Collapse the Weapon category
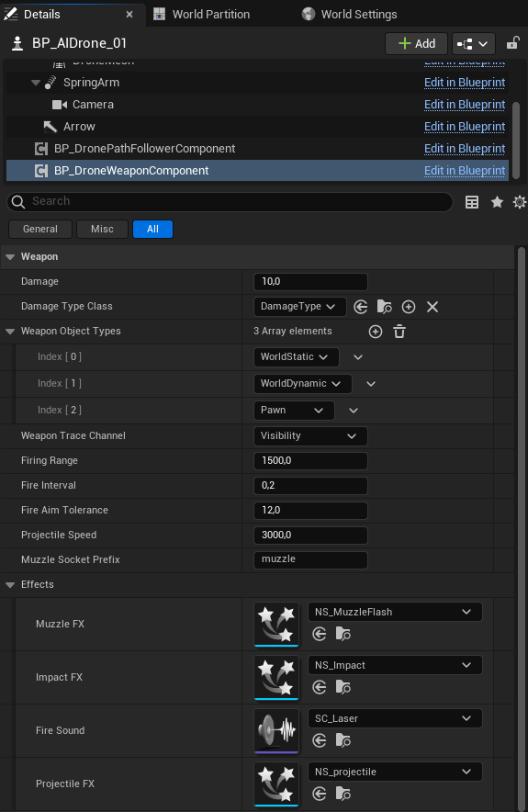 point(10,257)
